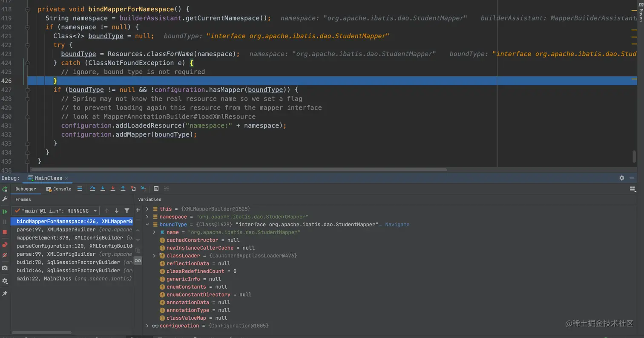Click editor vertical scrollbar thumb
This screenshot has width=644, height=338.
pos(634,156)
